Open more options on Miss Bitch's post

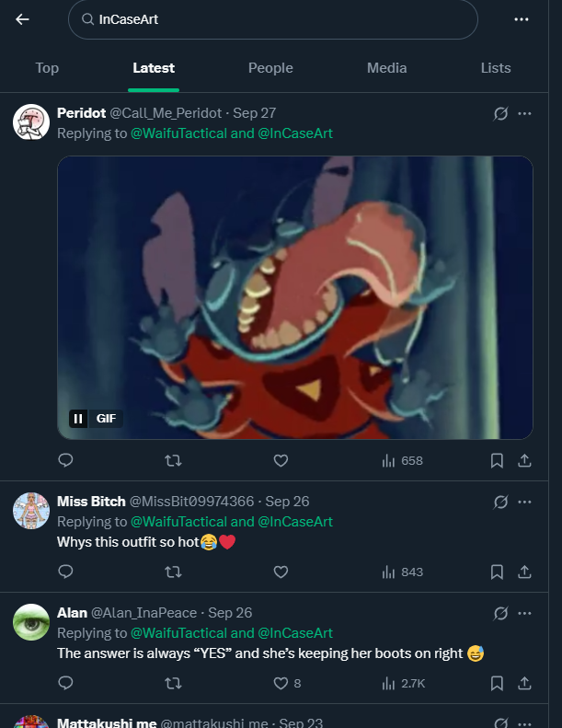tap(525, 502)
